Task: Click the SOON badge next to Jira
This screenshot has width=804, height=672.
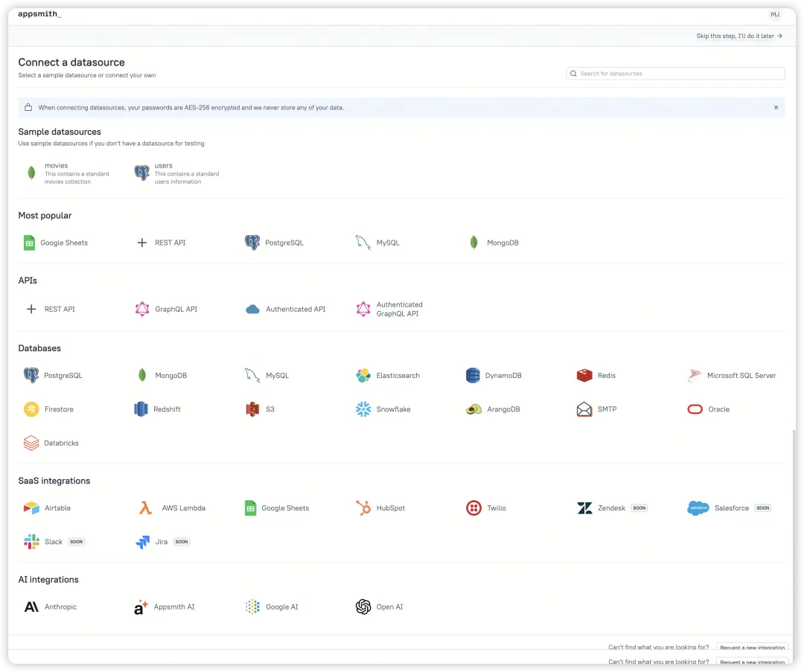Action: click(182, 542)
